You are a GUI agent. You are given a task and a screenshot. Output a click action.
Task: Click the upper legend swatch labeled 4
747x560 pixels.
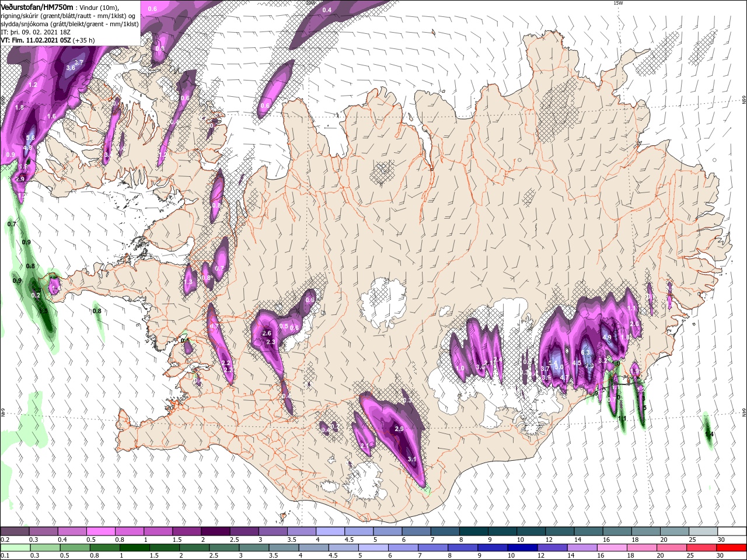(x=330, y=531)
